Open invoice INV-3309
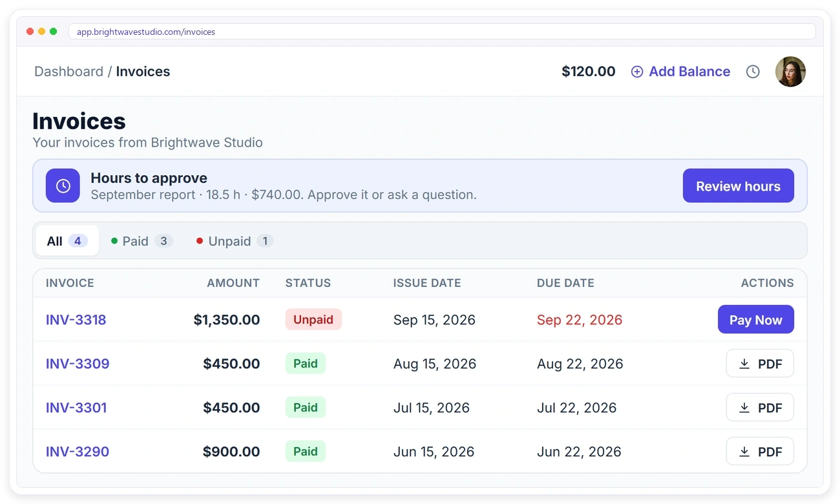Image resolution: width=840 pixels, height=504 pixels. click(x=78, y=364)
